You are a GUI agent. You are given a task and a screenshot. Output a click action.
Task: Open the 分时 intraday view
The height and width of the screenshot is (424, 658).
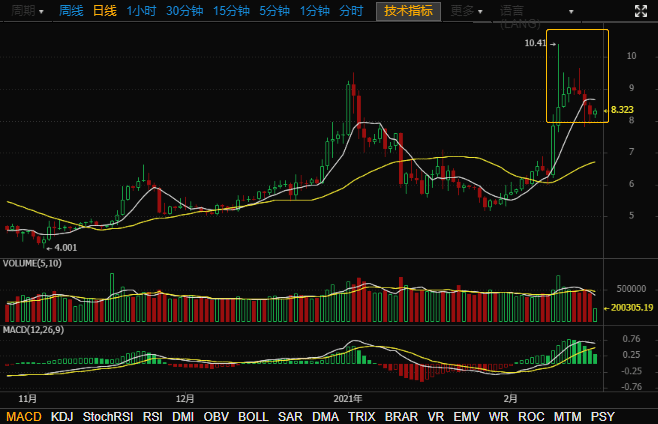351,11
